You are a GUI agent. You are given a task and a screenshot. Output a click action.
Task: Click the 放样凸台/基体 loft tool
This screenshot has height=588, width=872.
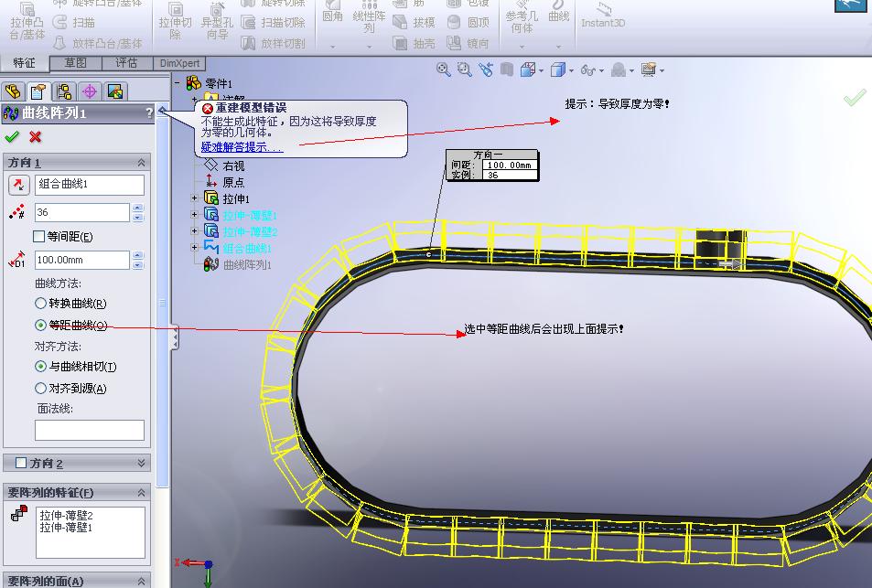(x=97, y=43)
